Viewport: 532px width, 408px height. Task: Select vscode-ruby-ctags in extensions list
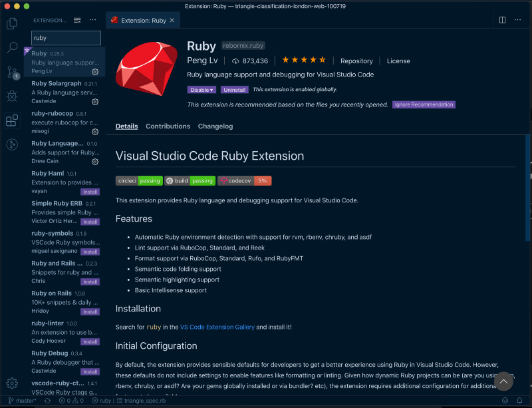click(65, 387)
